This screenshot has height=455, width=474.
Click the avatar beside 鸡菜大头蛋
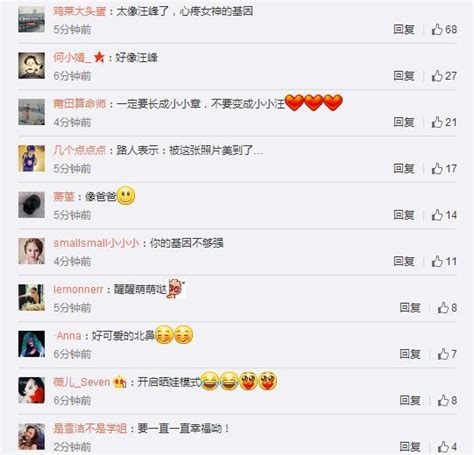click(31, 19)
